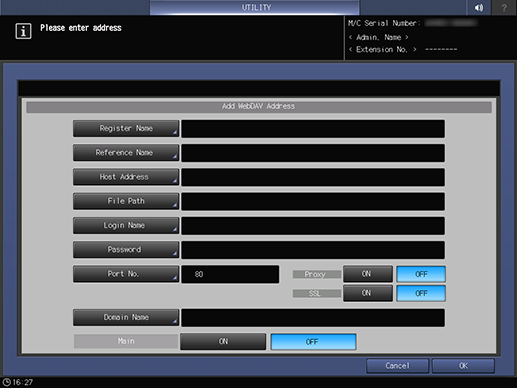Select the Host Address text field
Image resolution: width=517 pixels, height=388 pixels.
point(313,177)
